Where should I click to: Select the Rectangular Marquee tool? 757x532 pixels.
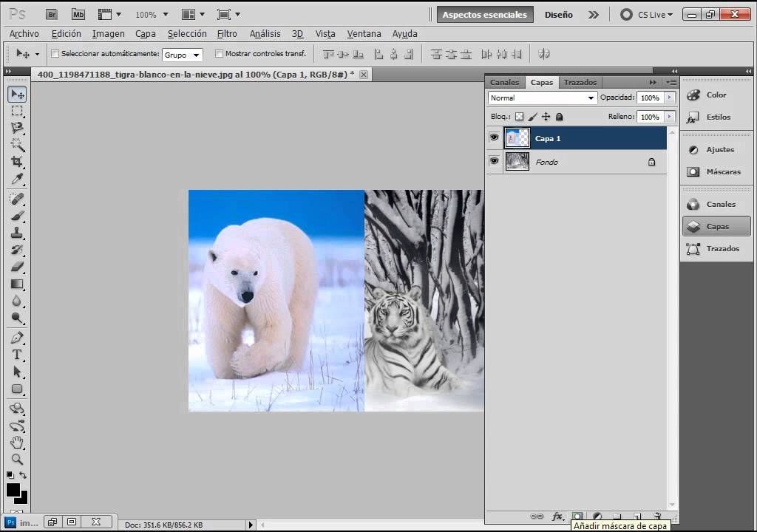[17, 111]
